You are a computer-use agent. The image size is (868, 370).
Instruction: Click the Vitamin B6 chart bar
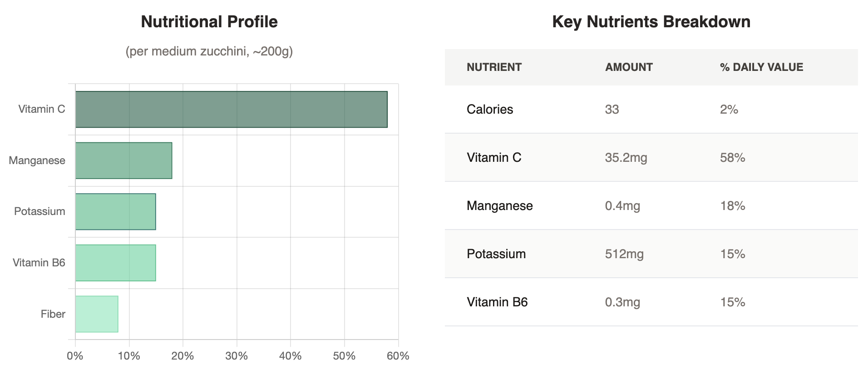115,263
